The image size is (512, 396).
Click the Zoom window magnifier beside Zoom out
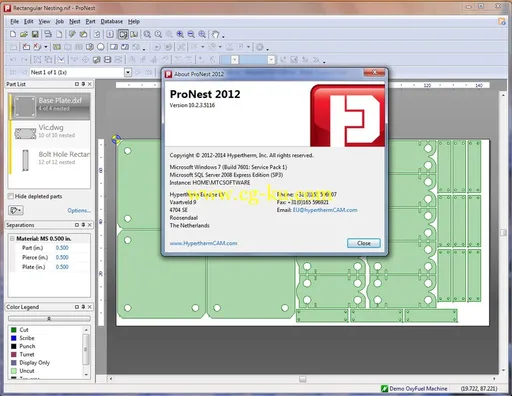(x=202, y=34)
